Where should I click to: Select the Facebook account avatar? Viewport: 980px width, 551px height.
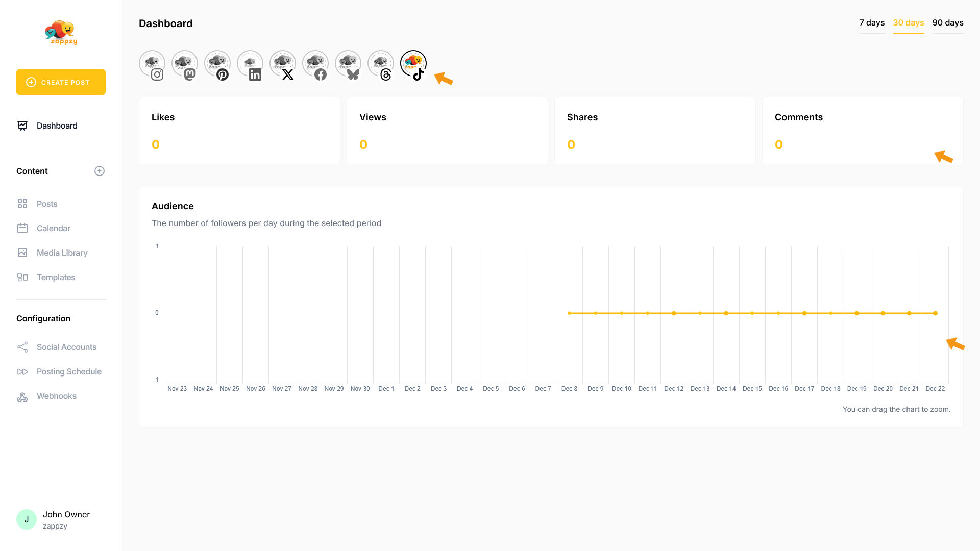click(x=315, y=64)
